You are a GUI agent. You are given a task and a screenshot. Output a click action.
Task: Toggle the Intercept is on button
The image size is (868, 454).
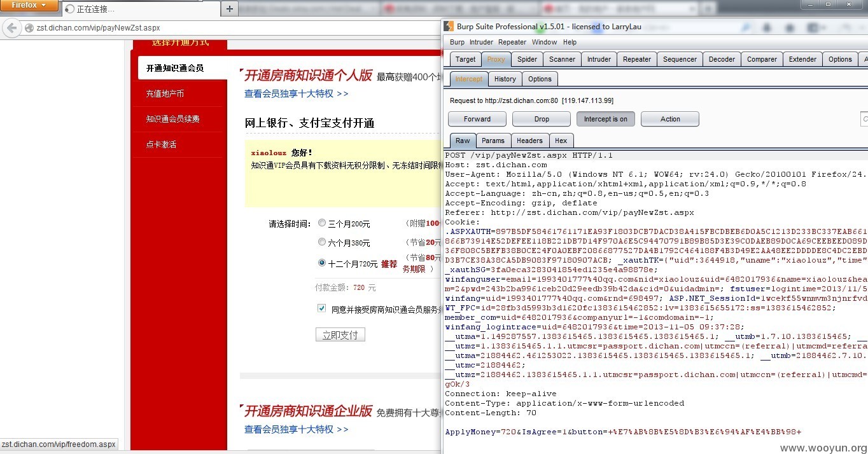pyautogui.click(x=606, y=119)
